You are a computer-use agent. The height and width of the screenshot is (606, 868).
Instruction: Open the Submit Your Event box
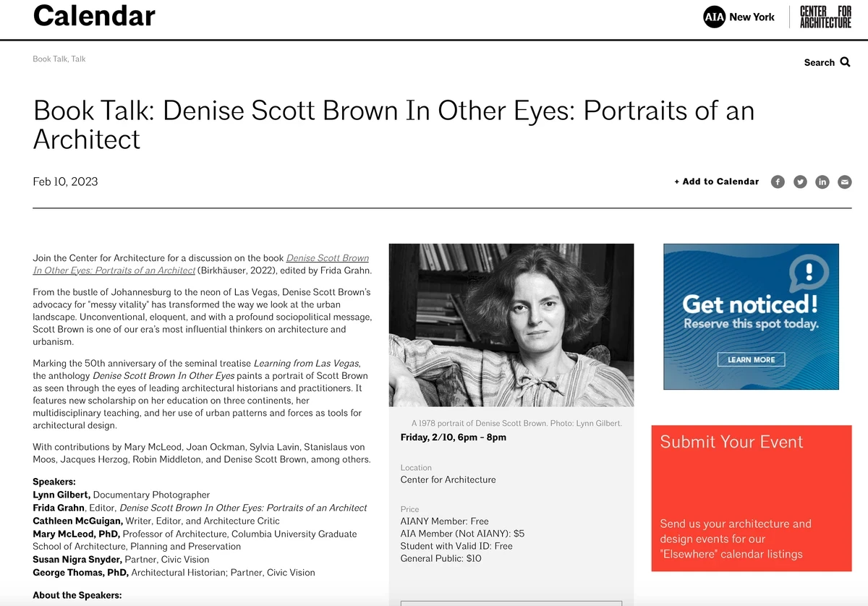pyautogui.click(x=752, y=498)
